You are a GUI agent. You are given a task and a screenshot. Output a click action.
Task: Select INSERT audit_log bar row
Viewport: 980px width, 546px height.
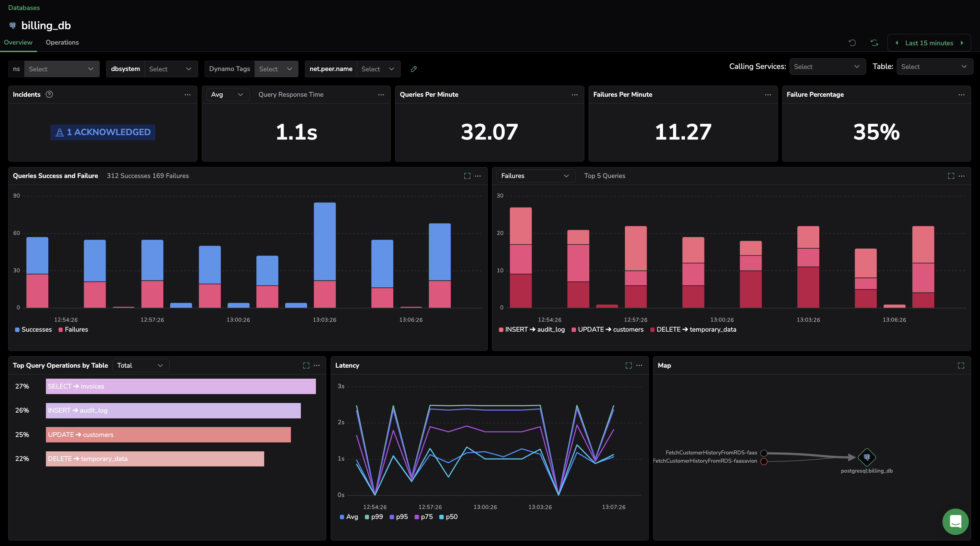pos(173,411)
